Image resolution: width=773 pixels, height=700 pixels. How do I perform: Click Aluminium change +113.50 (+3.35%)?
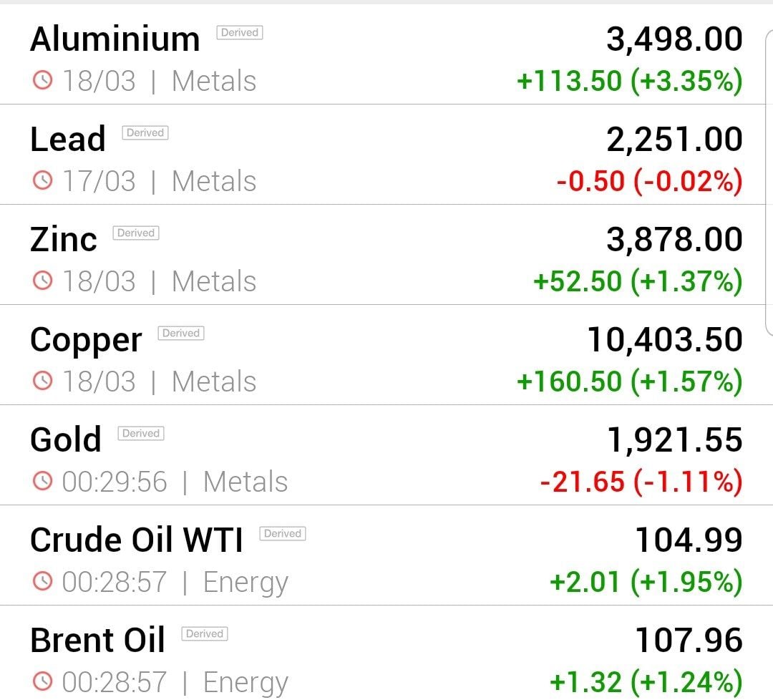630,81
